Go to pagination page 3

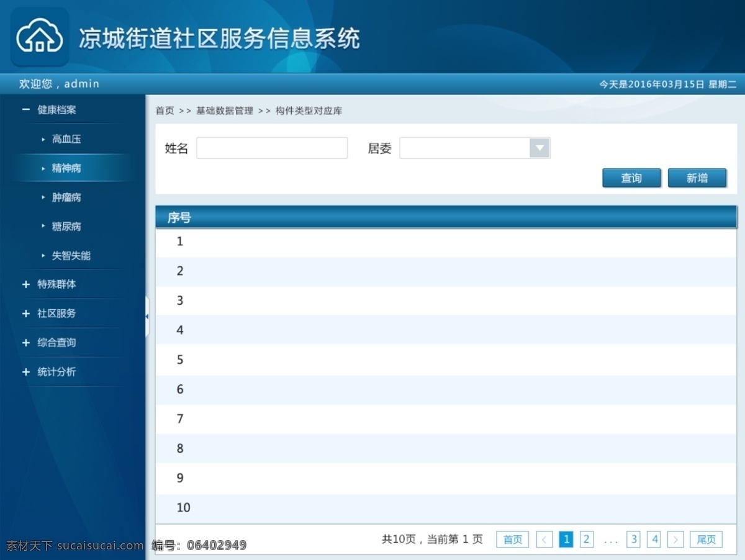634,540
